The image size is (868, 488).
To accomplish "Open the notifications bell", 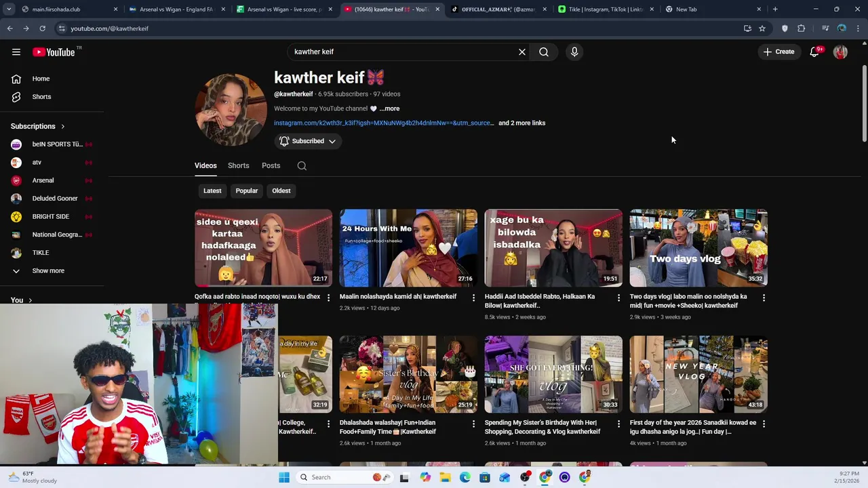I will [x=815, y=52].
